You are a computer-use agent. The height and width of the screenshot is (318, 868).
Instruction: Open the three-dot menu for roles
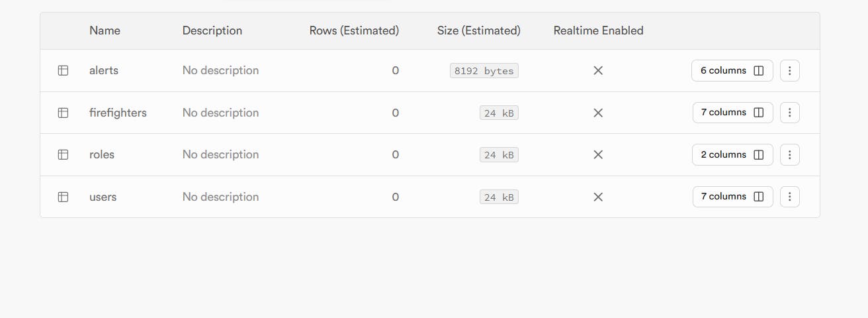tap(789, 154)
